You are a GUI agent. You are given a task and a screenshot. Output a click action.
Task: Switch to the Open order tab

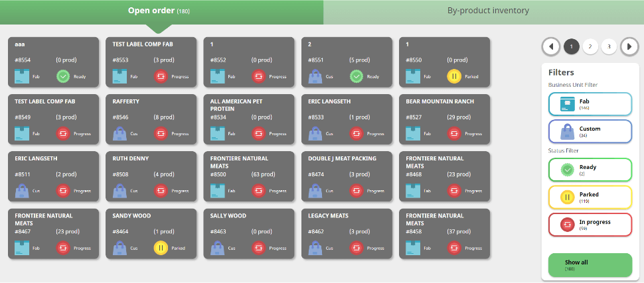(x=161, y=12)
